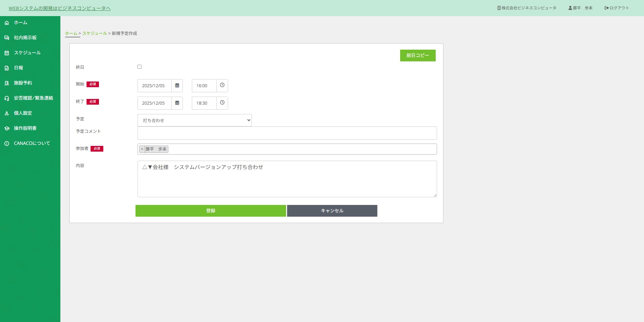Remove participant 藤平 歩未 with x icon
This screenshot has width=644, height=322.
pos(142,149)
